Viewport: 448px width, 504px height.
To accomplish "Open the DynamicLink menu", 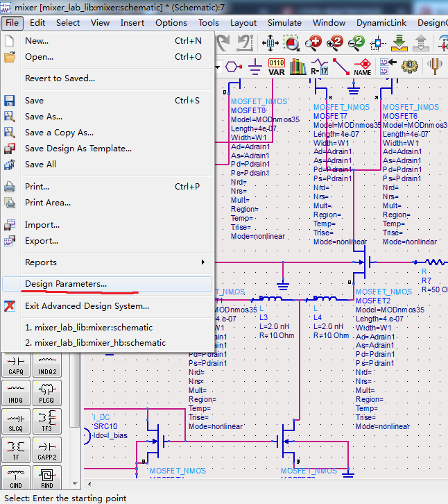I will coord(381,23).
